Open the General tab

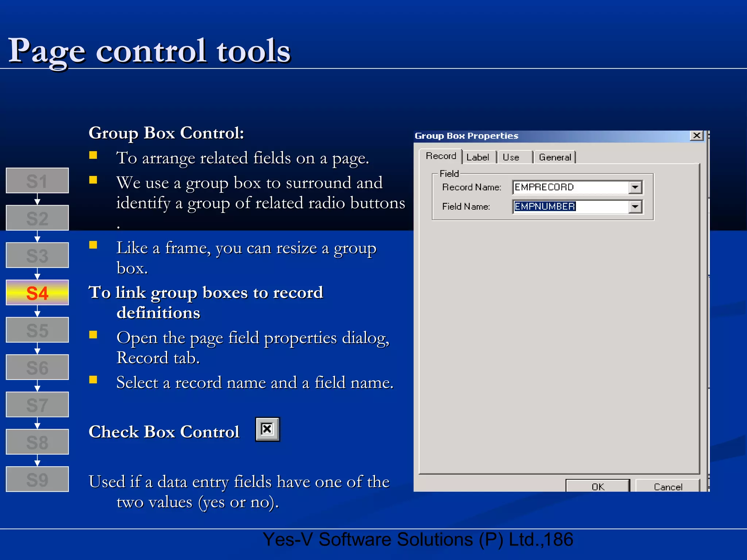[555, 157]
